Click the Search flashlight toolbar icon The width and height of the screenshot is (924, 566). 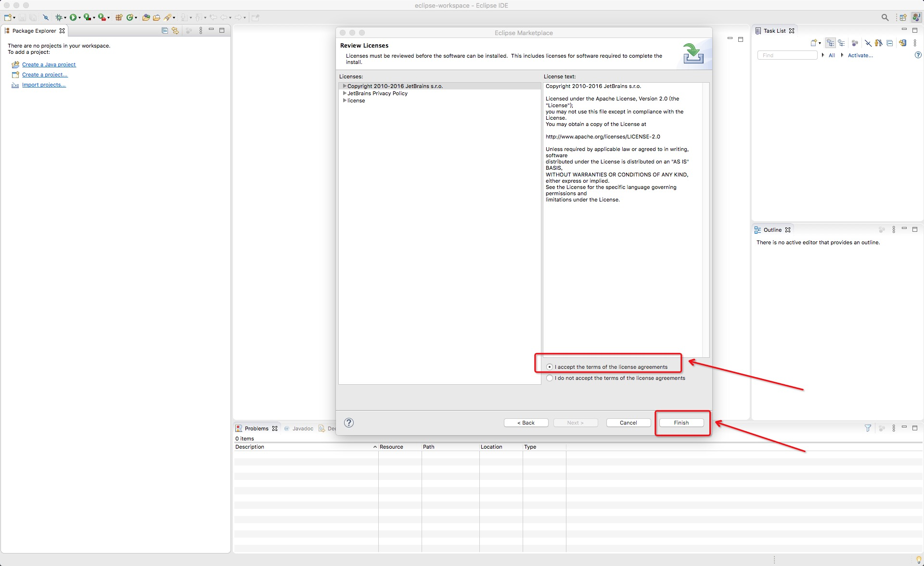pyautogui.click(x=167, y=17)
